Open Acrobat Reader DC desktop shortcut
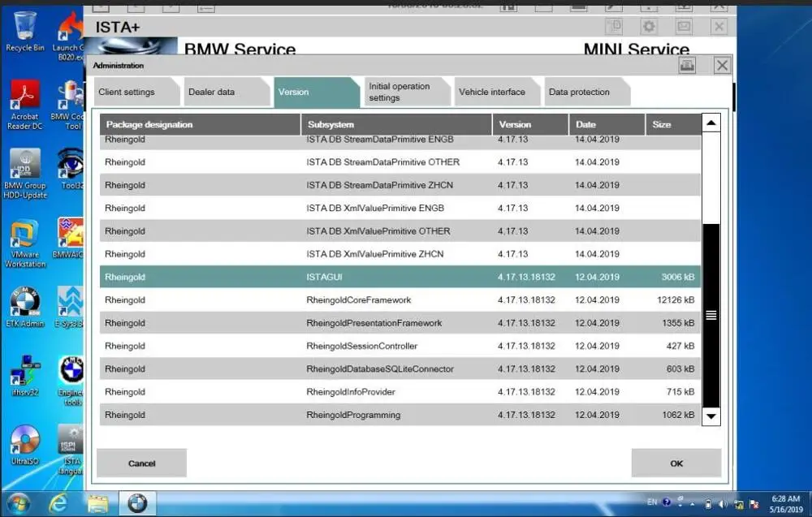 click(25, 105)
